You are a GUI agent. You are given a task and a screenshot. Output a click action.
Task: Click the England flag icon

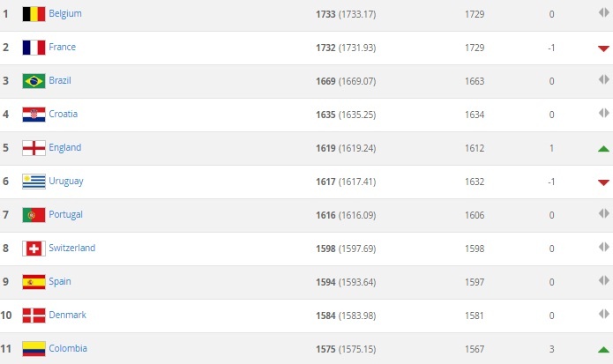click(x=34, y=148)
